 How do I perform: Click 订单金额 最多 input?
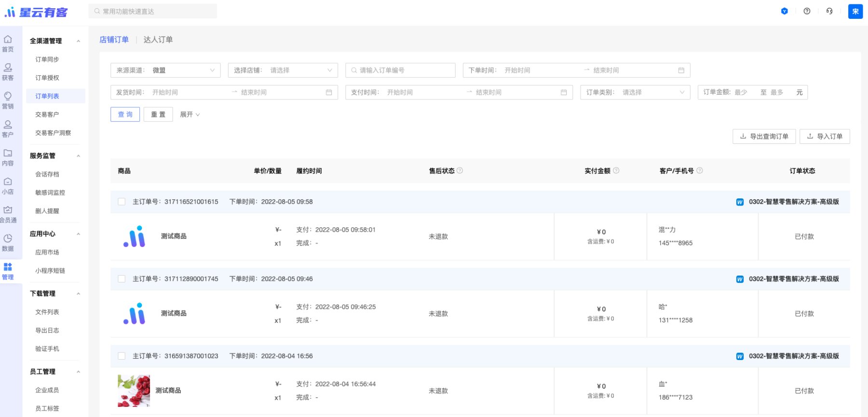780,92
